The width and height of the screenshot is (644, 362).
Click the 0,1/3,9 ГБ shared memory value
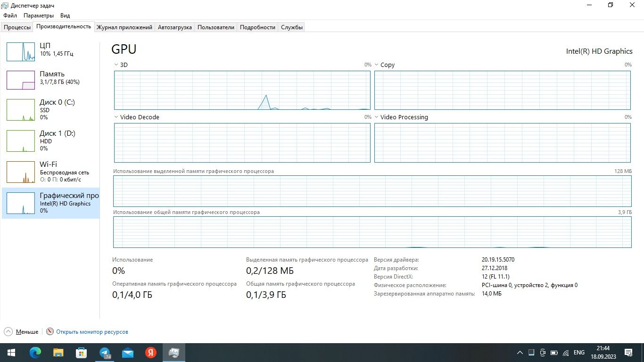[x=266, y=295]
